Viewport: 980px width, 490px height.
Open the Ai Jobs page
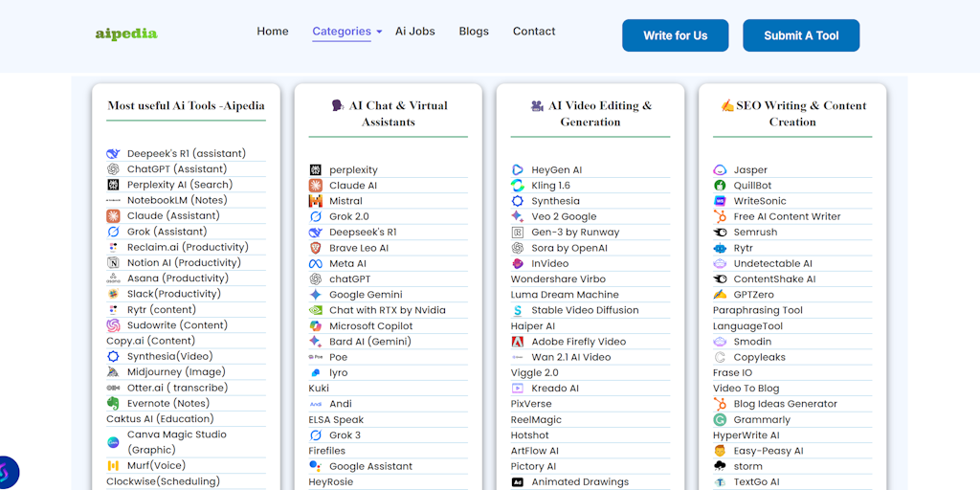(415, 32)
